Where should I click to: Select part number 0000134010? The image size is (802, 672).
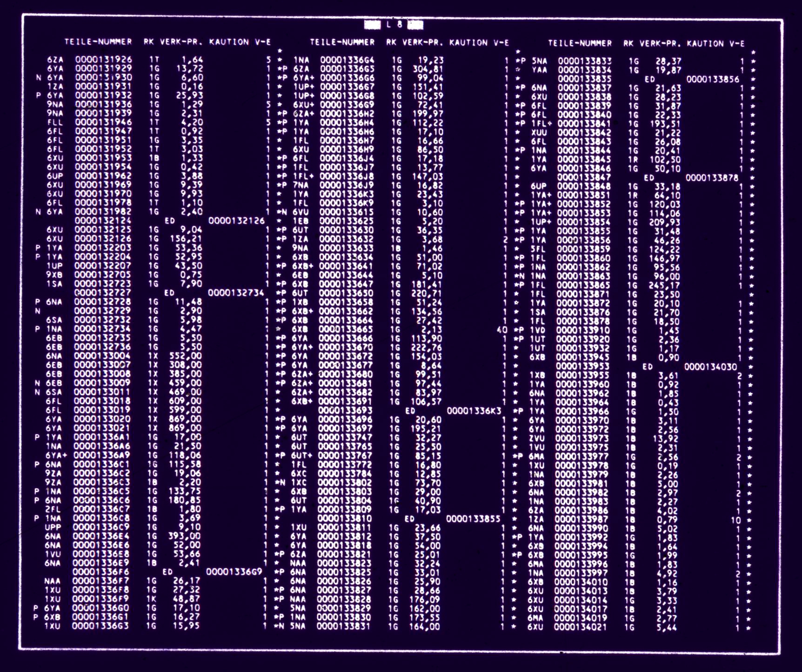[581, 582]
